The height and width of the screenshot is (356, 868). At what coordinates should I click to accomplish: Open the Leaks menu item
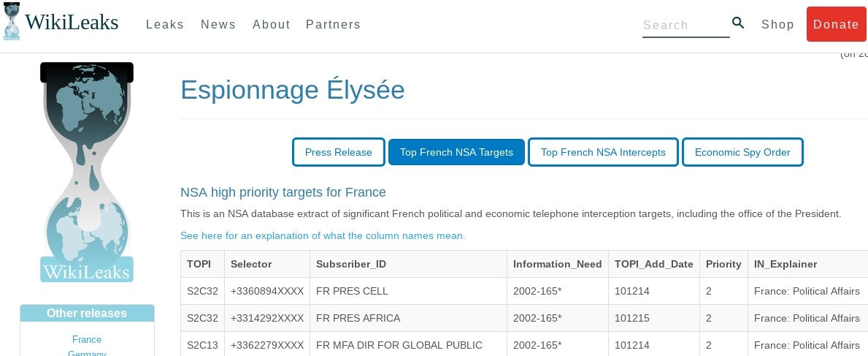tap(165, 24)
